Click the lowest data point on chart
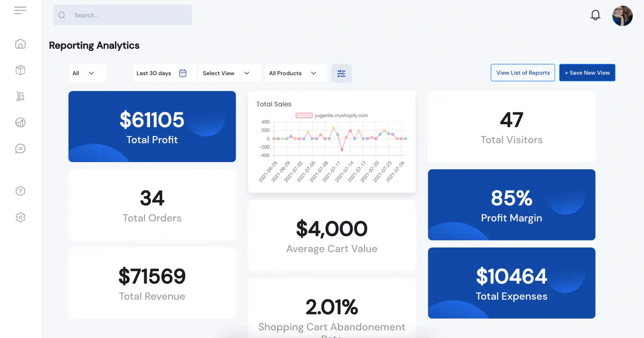The height and width of the screenshot is (338, 644). coord(342,149)
